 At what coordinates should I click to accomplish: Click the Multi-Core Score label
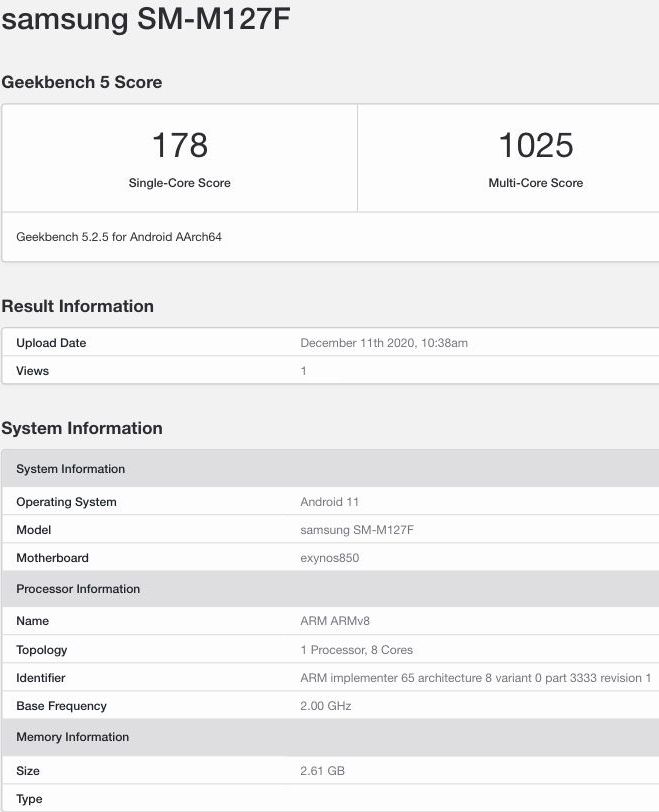[536, 183]
